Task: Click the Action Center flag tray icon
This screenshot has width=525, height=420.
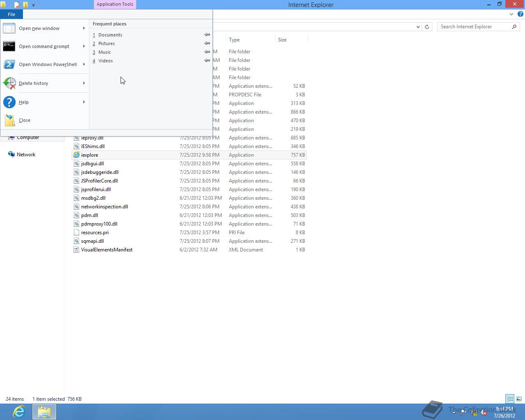Action: pos(463,413)
